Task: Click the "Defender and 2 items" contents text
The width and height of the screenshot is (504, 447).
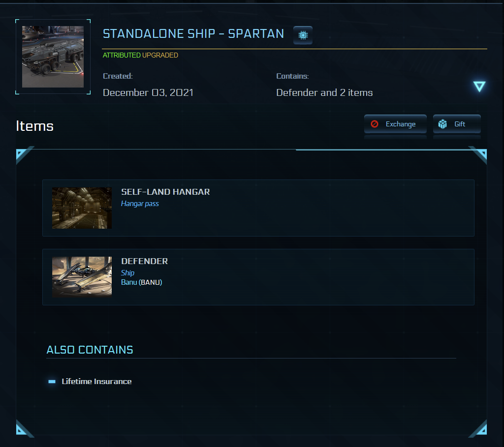Action: point(324,92)
